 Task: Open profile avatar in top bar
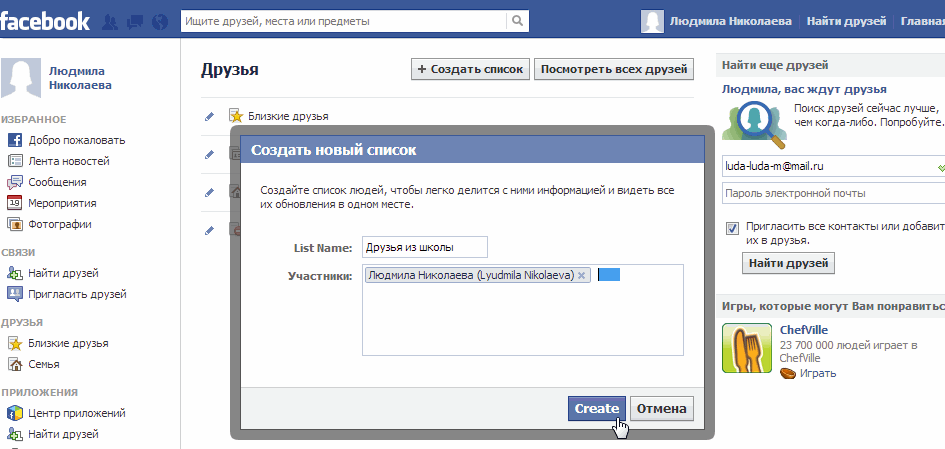tap(652, 21)
